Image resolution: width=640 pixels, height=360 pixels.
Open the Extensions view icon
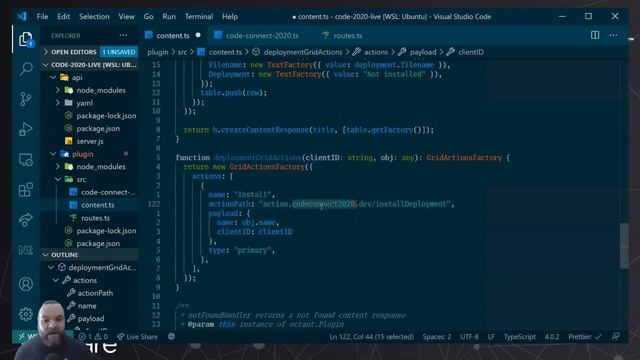[26, 189]
